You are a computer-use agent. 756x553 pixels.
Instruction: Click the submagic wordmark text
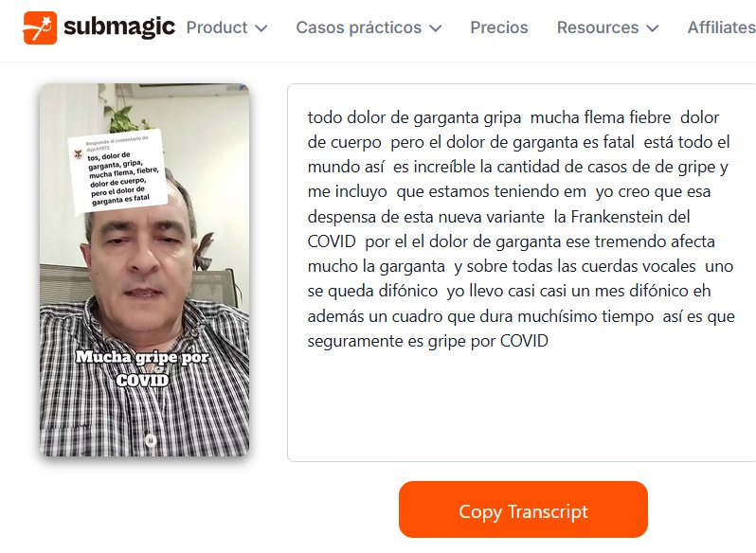(119, 27)
